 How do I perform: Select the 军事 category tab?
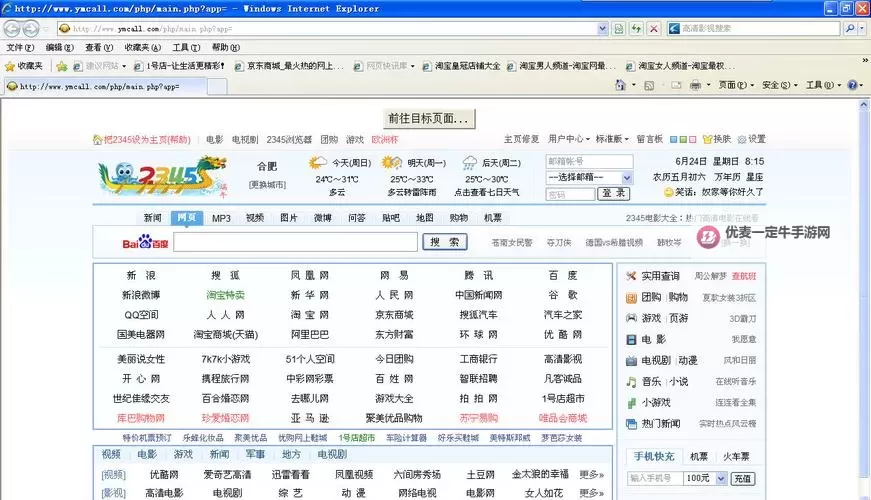255,454
